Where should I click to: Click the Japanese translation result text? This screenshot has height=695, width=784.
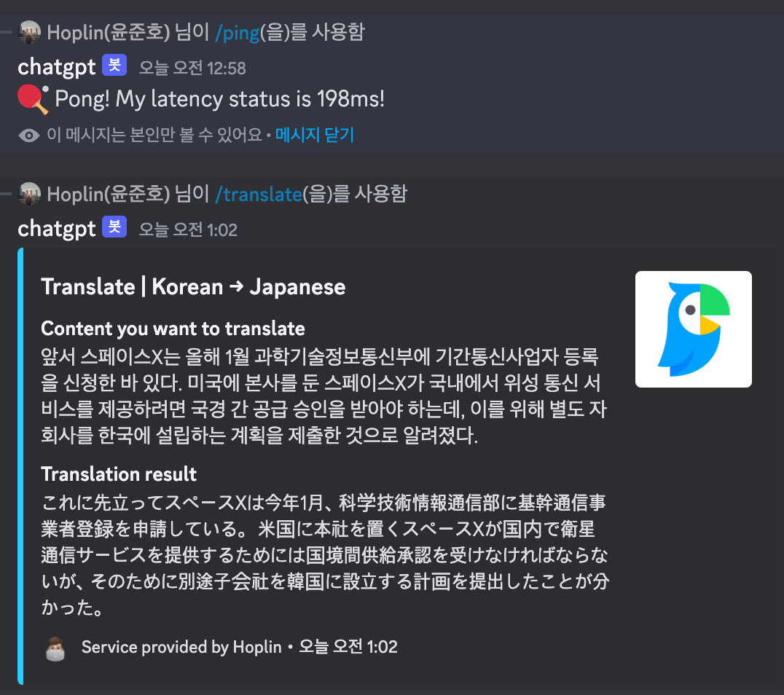325,555
